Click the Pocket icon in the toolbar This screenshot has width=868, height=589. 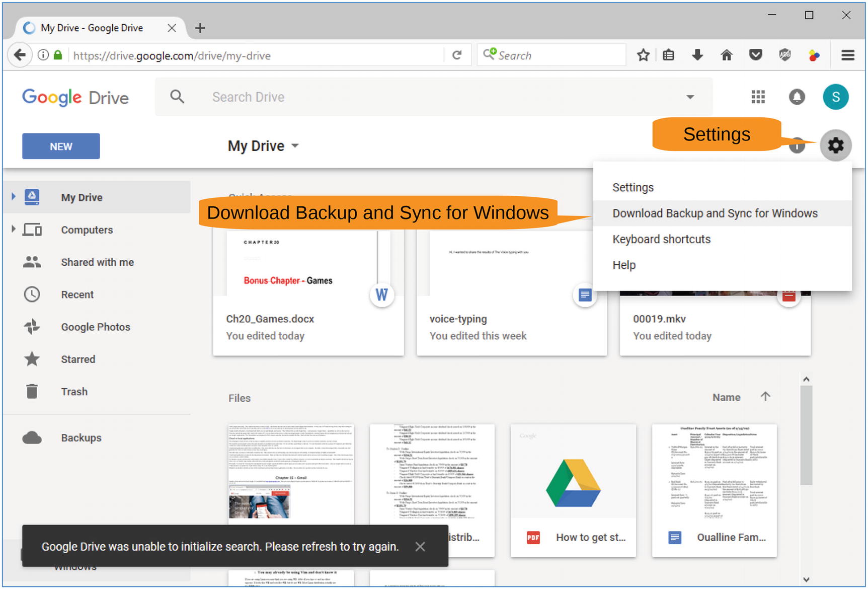755,55
